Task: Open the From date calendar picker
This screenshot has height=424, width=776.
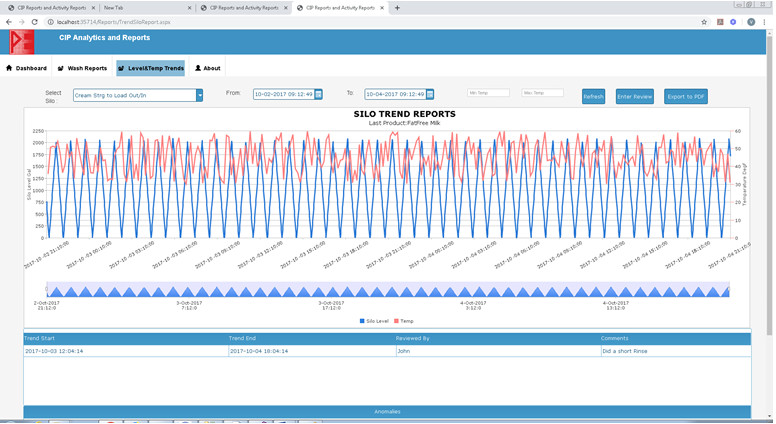Action: (x=319, y=95)
